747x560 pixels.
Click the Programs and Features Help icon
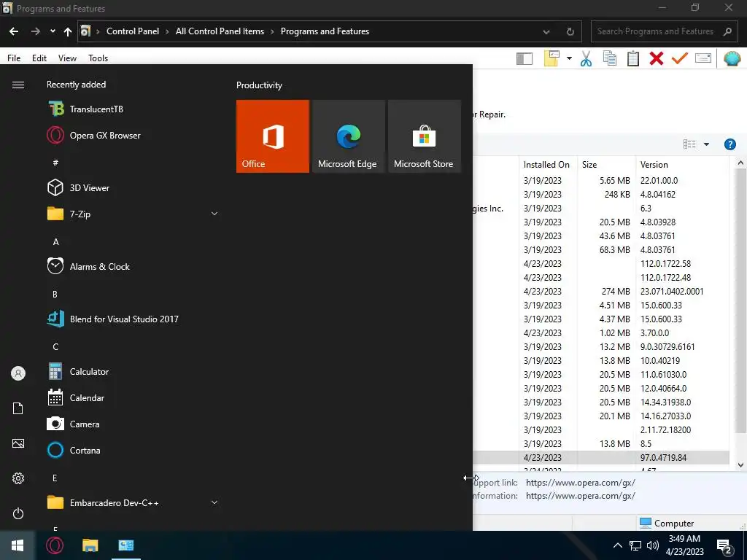[729, 144]
